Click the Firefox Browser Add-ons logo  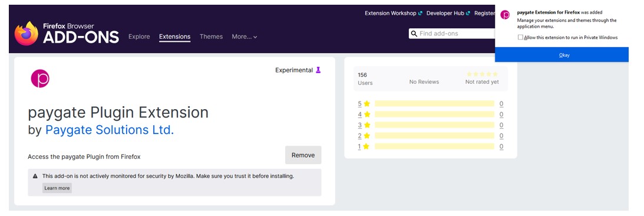67,33
